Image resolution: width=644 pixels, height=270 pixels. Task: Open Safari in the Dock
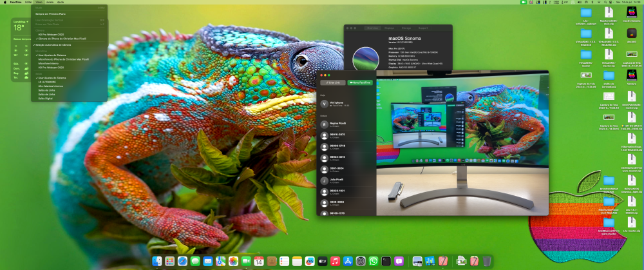pos(182,261)
